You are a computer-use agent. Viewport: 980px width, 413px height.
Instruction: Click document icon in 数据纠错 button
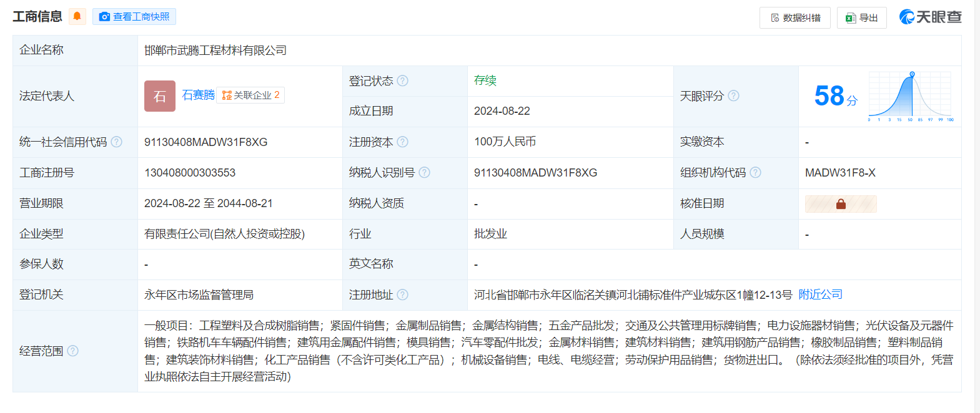coord(775,18)
